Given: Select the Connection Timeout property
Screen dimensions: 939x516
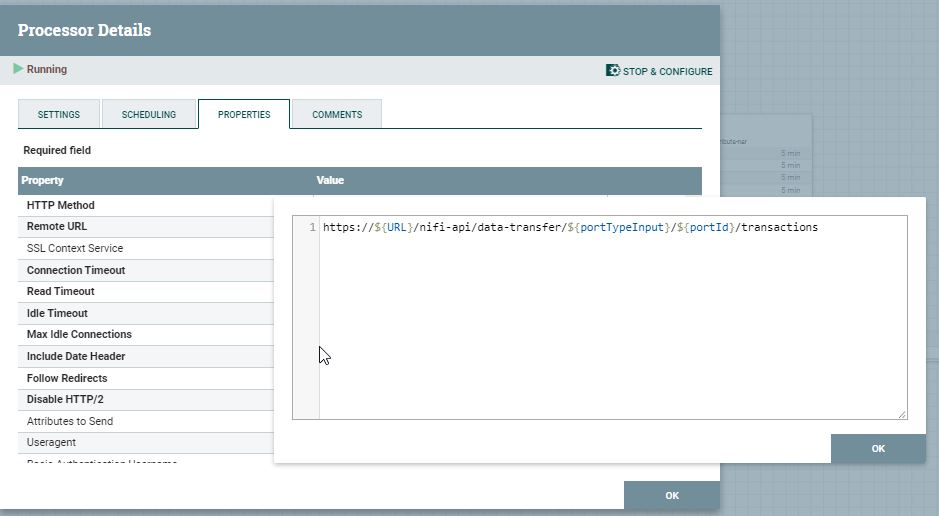Looking at the screenshot, I should (146, 270).
